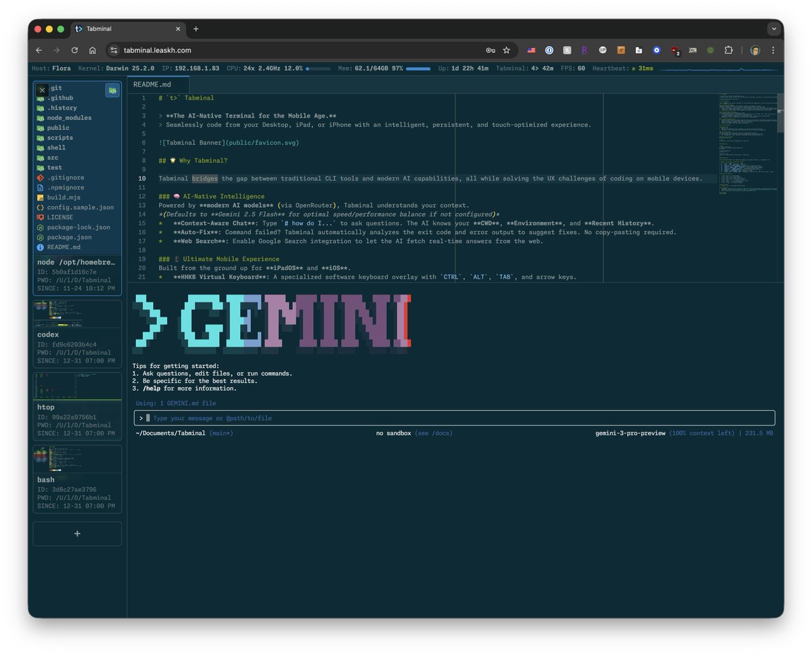Click the page reload icon in browser toolbar

pos(74,50)
